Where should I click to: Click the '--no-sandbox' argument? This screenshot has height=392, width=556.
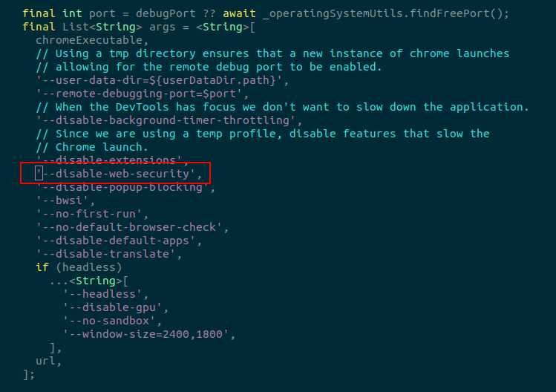point(111,321)
